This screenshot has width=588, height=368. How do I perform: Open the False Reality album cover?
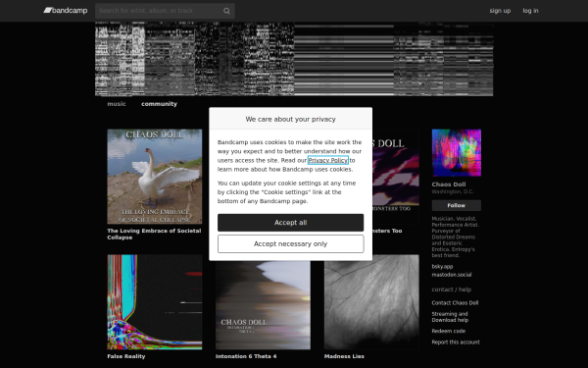click(155, 302)
